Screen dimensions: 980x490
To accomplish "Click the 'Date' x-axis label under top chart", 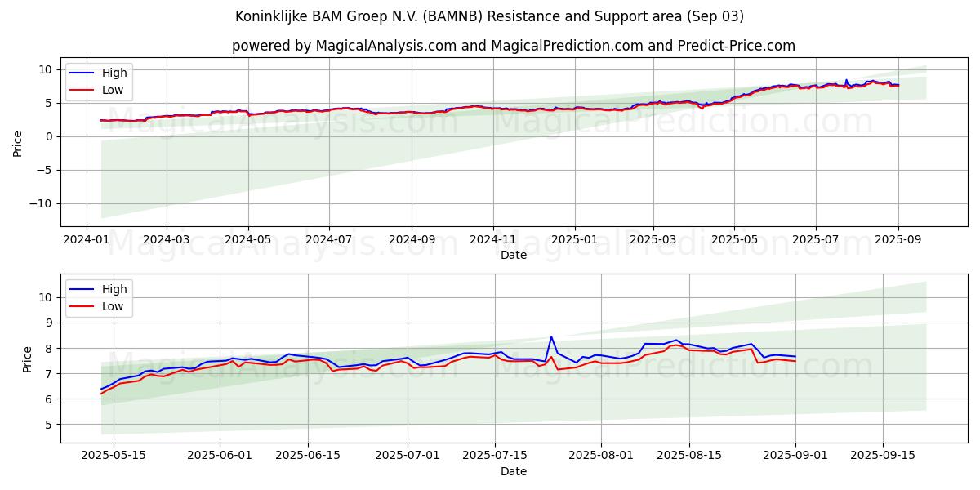I will pyautogui.click(x=514, y=255).
